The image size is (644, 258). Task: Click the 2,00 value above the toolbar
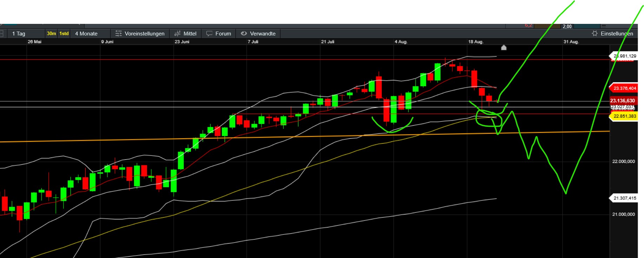tap(567, 26)
